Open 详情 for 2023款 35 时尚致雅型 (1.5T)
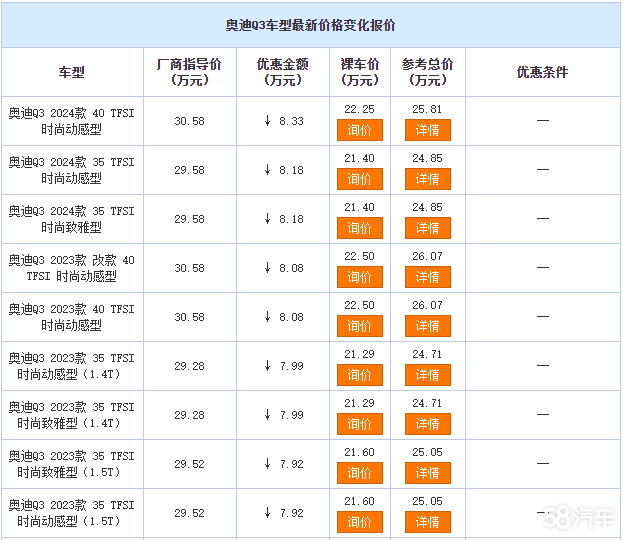Viewport: 624px width, 540px height. click(428, 473)
